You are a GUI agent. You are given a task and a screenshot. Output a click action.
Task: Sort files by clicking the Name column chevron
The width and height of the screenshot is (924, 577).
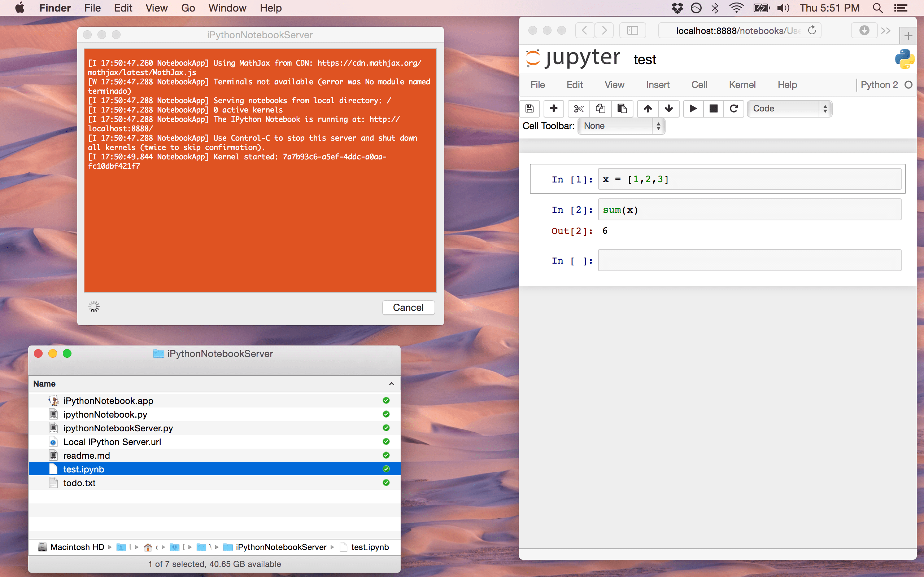[391, 383]
